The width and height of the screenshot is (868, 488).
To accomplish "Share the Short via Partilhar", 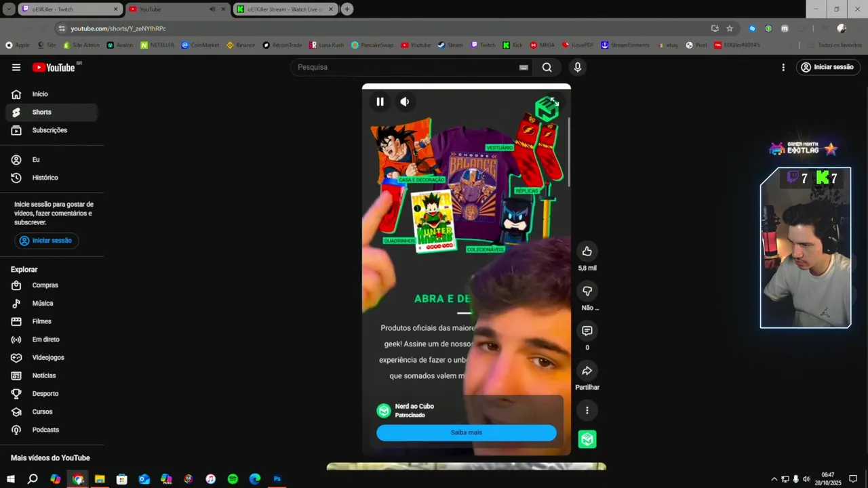I will tap(587, 371).
